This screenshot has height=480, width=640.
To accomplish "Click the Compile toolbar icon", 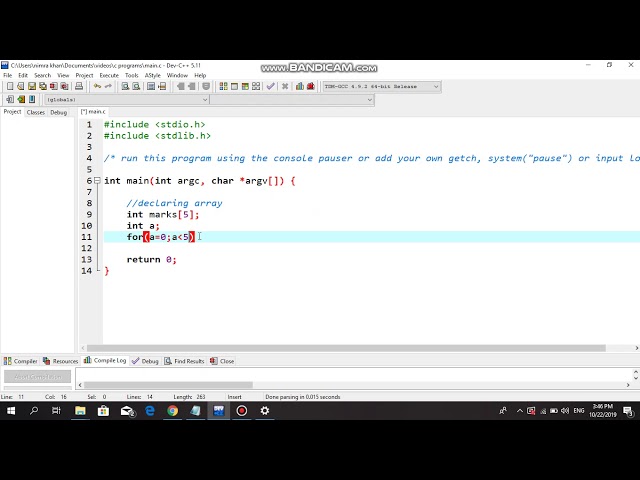I will pyautogui.click(x=223, y=86).
